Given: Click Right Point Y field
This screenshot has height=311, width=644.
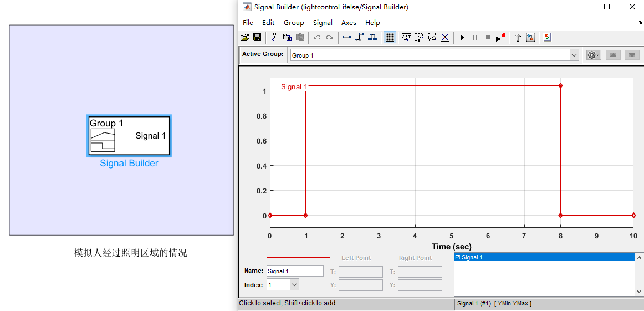Looking at the screenshot, I should tap(420, 285).
